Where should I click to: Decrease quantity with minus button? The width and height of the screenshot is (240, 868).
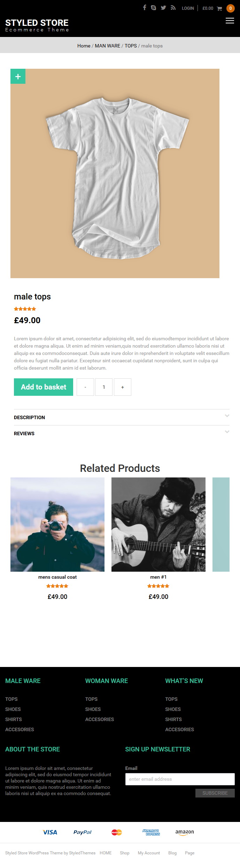tap(85, 387)
